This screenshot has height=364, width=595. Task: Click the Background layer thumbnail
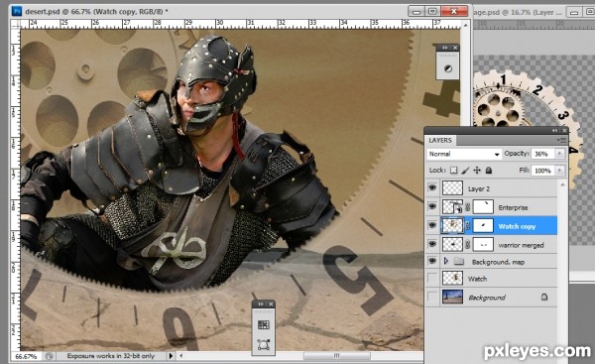453,297
